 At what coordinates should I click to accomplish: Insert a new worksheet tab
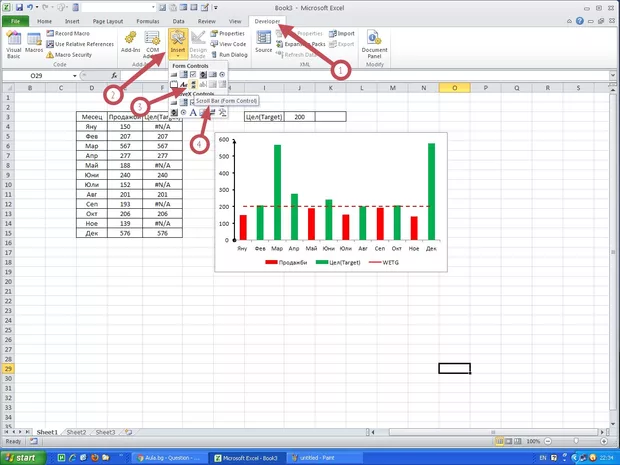(128, 432)
